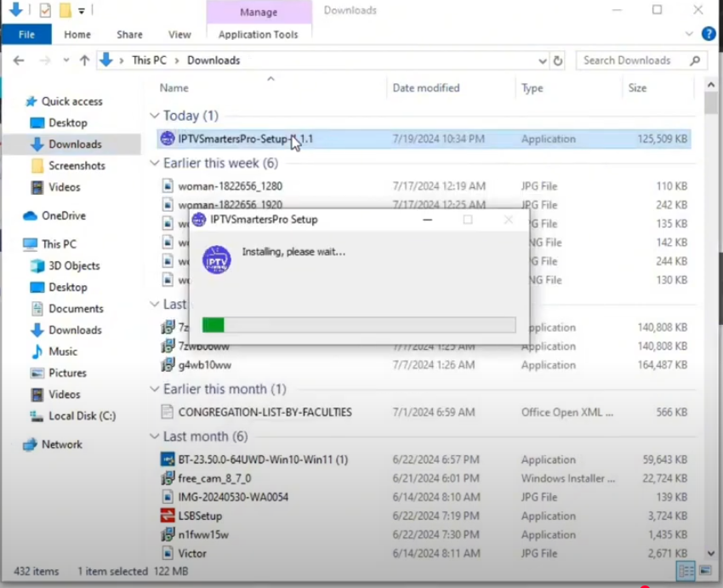Image resolution: width=723 pixels, height=588 pixels.
Task: Collapse the Last month group
Action: tap(154, 437)
